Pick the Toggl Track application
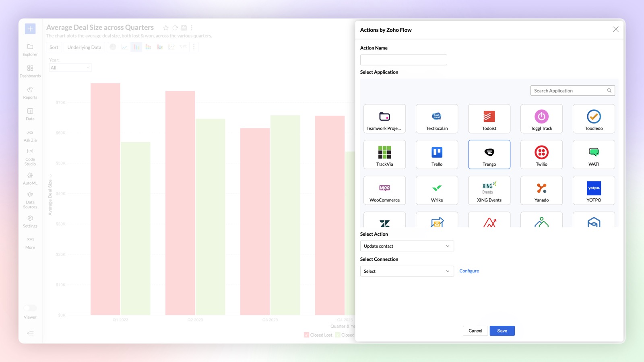The image size is (644, 362). coord(541,119)
